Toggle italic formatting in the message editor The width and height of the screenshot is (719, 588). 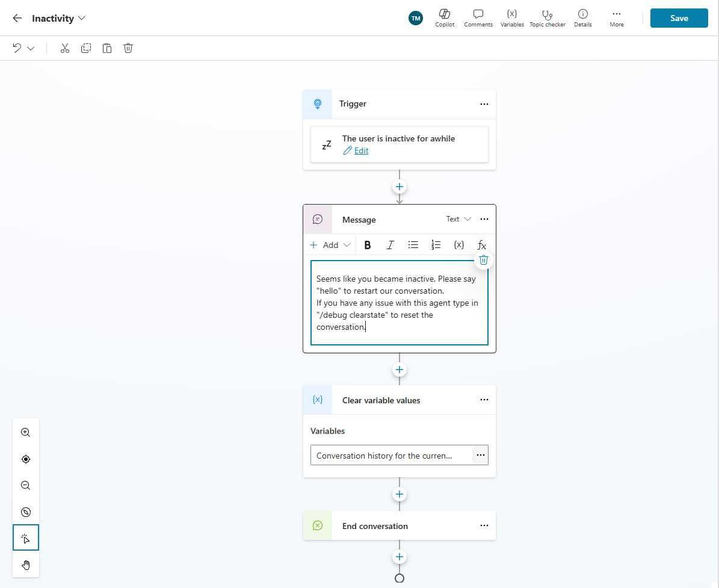point(390,244)
